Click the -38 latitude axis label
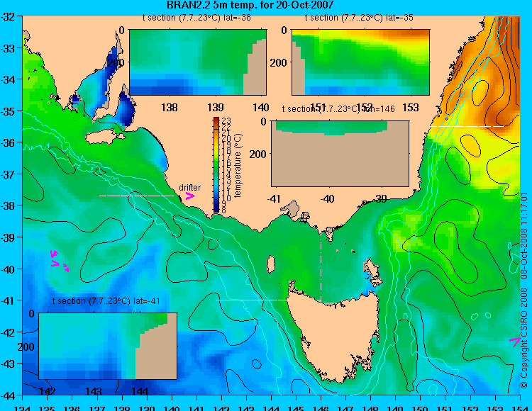Viewport: 532px width, 411px height. pyautogui.click(x=8, y=205)
